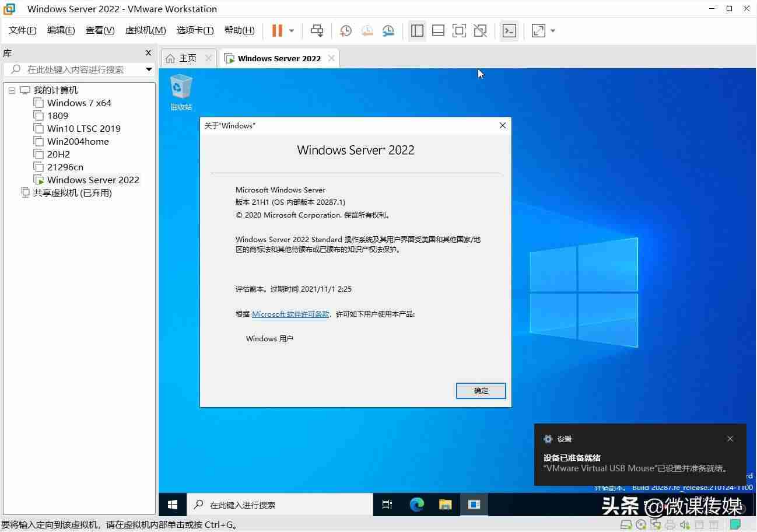This screenshot has width=757, height=532.
Task: Toggle the console view button
Action: pos(509,30)
